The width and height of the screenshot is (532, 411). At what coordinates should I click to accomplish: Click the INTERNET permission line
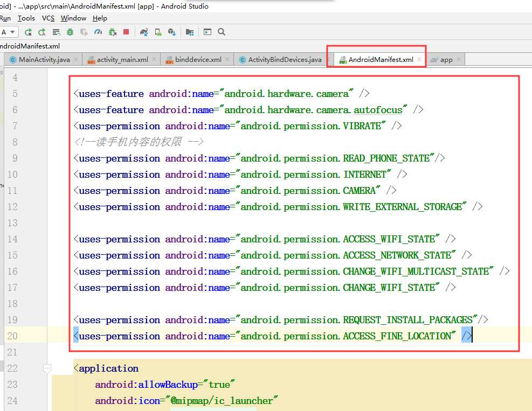[x=240, y=175]
